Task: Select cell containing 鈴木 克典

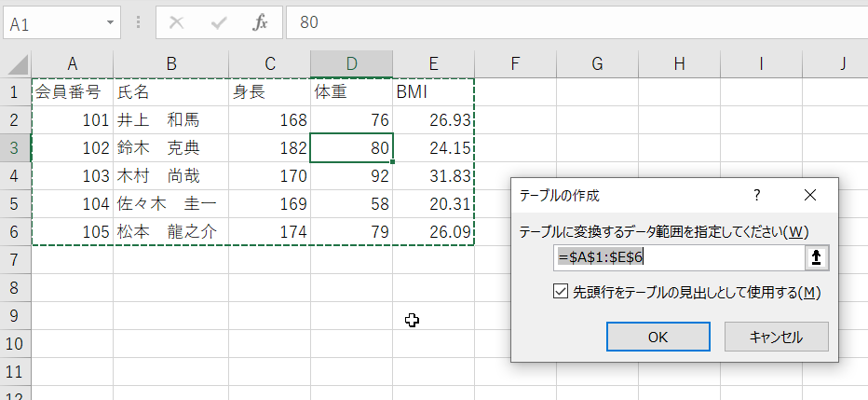Action: pos(171,148)
